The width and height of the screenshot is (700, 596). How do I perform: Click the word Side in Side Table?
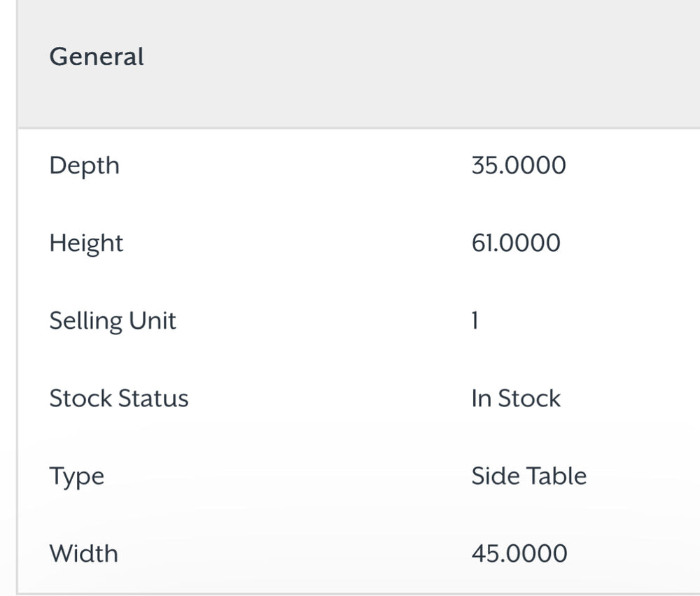pos(494,476)
